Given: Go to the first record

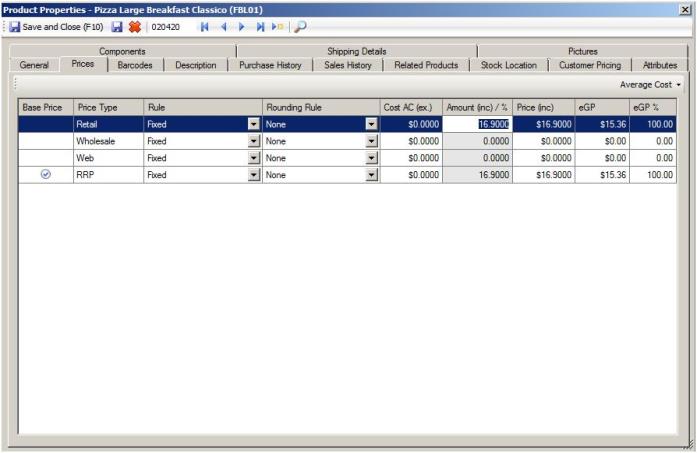Looking at the screenshot, I should point(205,27).
